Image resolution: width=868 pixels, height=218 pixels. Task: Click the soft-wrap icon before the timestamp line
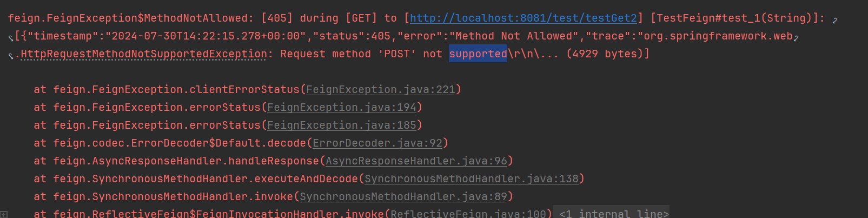tap(10, 38)
